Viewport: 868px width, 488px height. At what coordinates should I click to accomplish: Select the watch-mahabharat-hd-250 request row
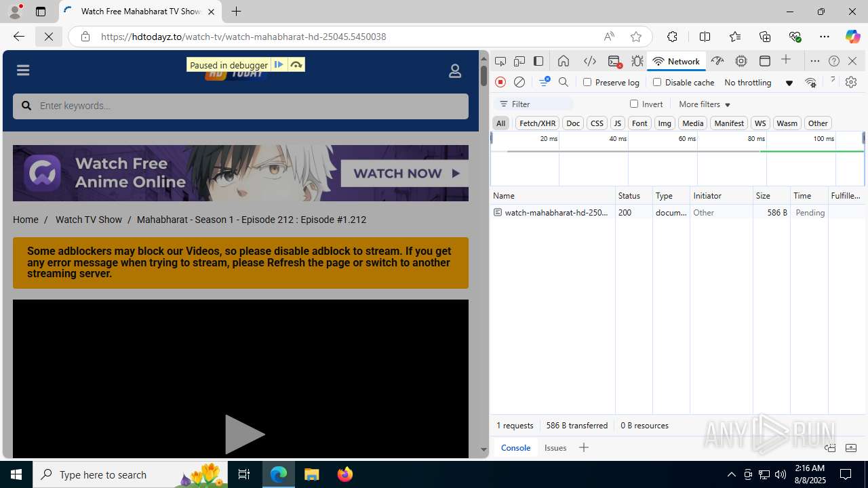pos(678,213)
